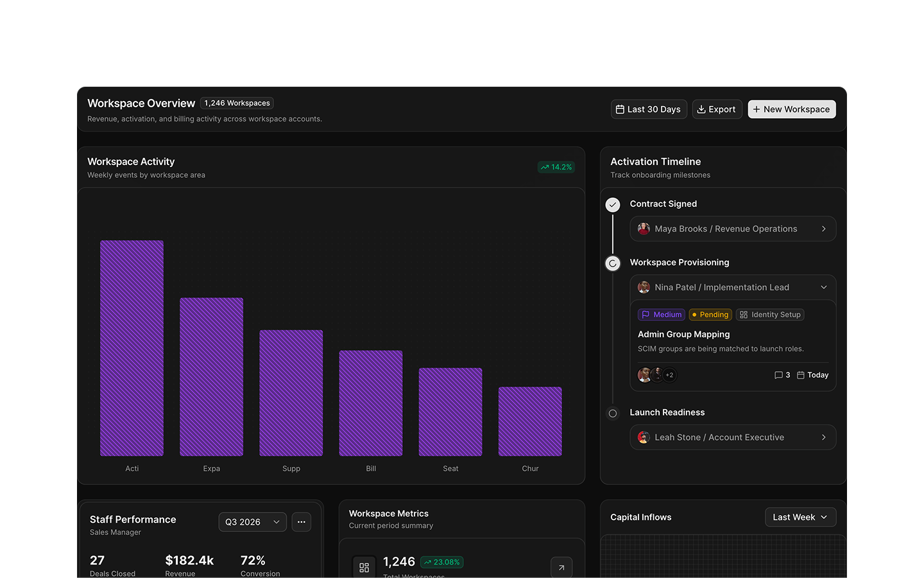Screen dimensions: 924x578
Task: Click the Launch Readiness step title
Action: (667, 412)
